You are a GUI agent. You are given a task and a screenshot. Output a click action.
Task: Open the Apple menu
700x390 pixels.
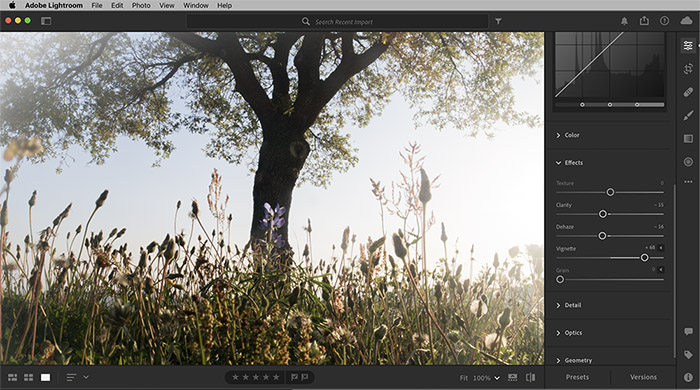[x=12, y=5]
